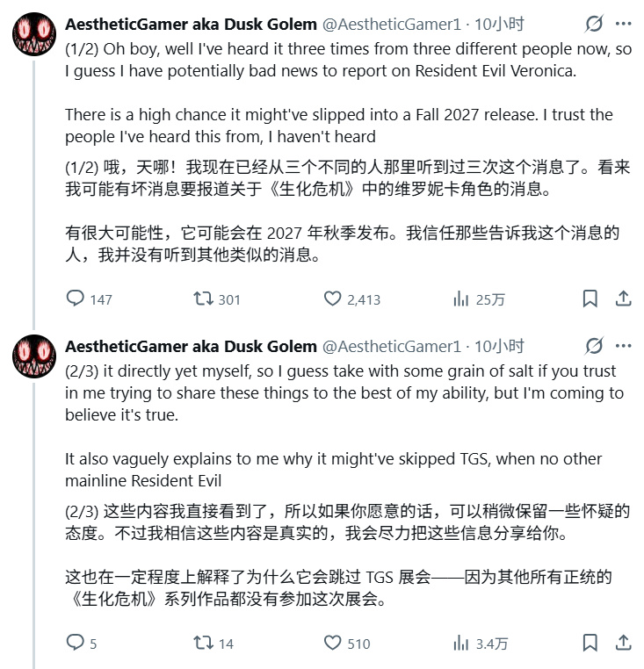Open the three-dot more menu on the second tweet
Screen dimensions: 644x669
tap(623, 346)
